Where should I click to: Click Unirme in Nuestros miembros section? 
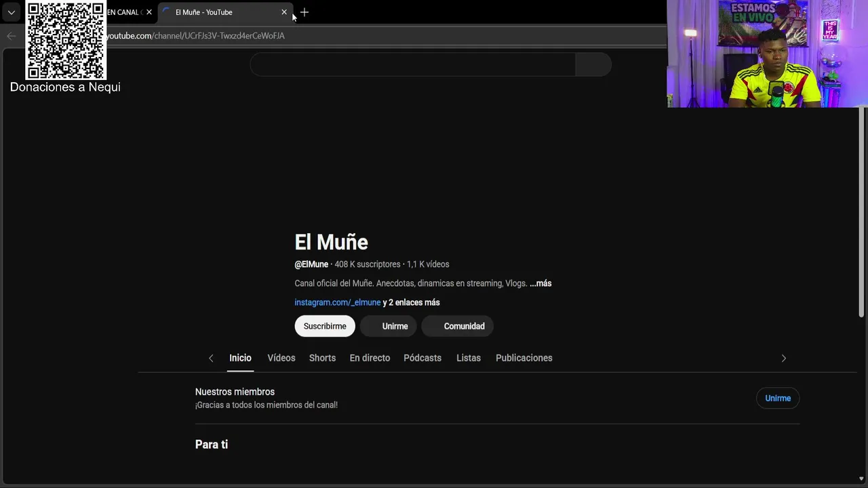click(x=778, y=398)
